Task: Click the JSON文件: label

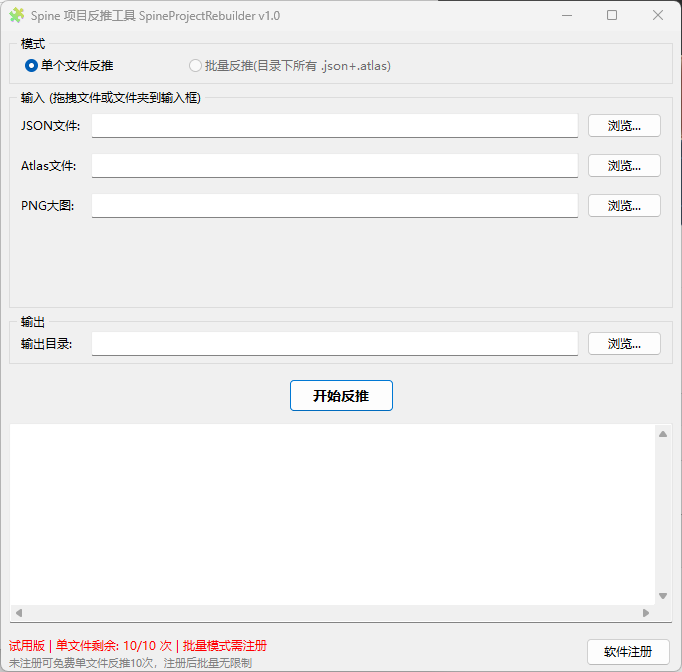Action: coord(50,126)
